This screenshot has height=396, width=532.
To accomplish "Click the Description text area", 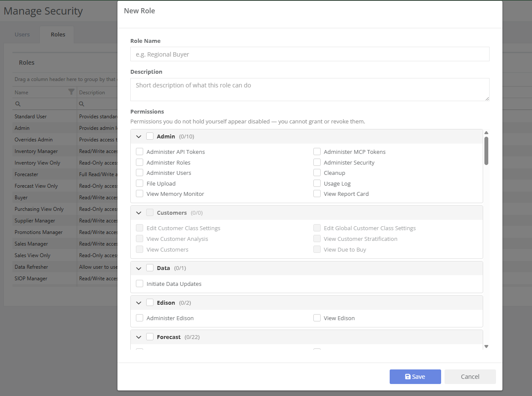I will click(310, 90).
